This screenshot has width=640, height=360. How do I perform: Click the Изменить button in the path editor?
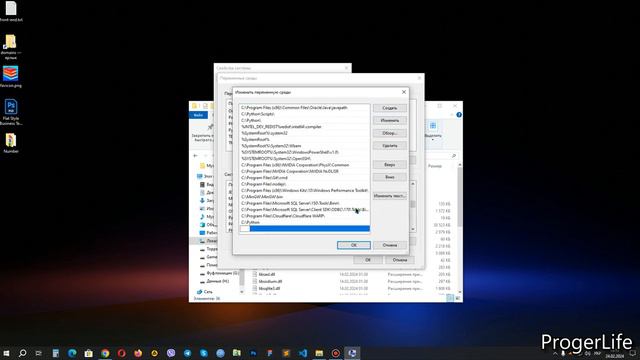pos(389,120)
